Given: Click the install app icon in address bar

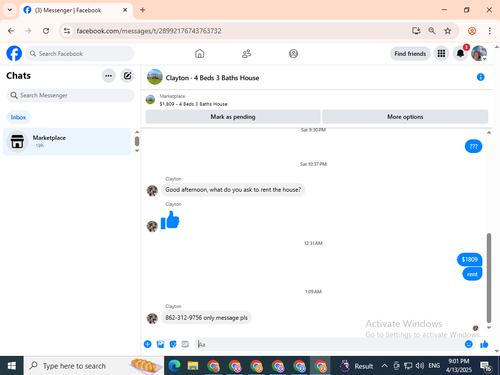Looking at the screenshot, I should 416,31.
